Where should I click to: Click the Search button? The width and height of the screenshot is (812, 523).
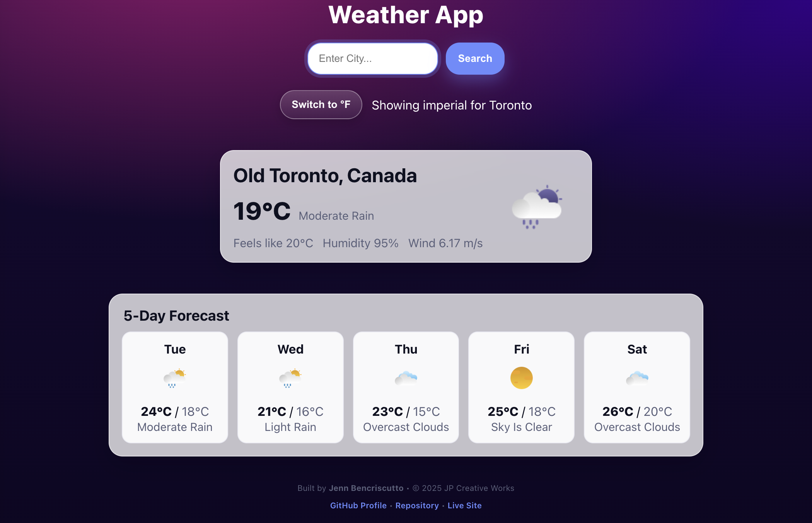(x=475, y=58)
